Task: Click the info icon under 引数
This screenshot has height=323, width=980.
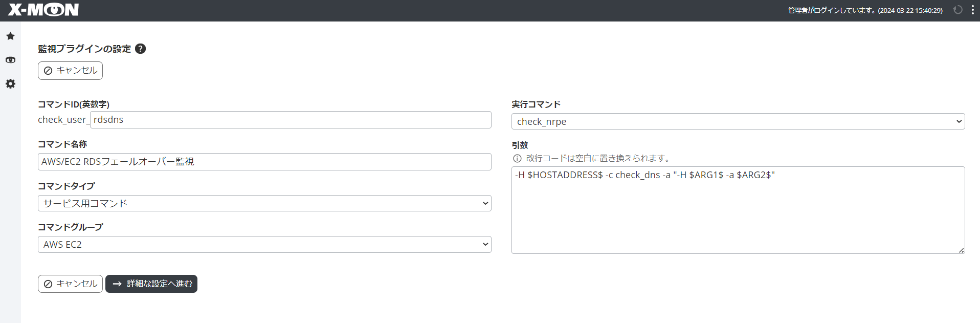Action: click(517, 159)
